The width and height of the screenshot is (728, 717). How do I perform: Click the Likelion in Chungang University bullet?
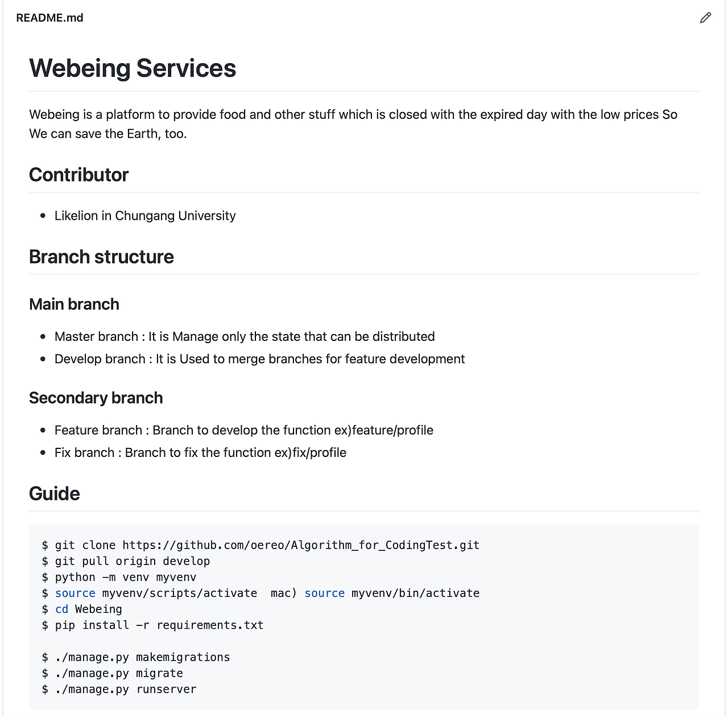pyautogui.click(x=144, y=216)
